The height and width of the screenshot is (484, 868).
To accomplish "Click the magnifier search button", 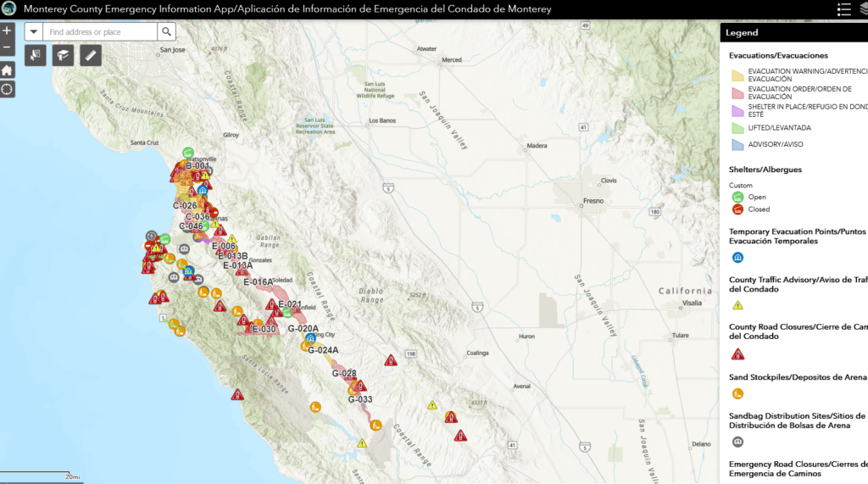I will [x=167, y=32].
